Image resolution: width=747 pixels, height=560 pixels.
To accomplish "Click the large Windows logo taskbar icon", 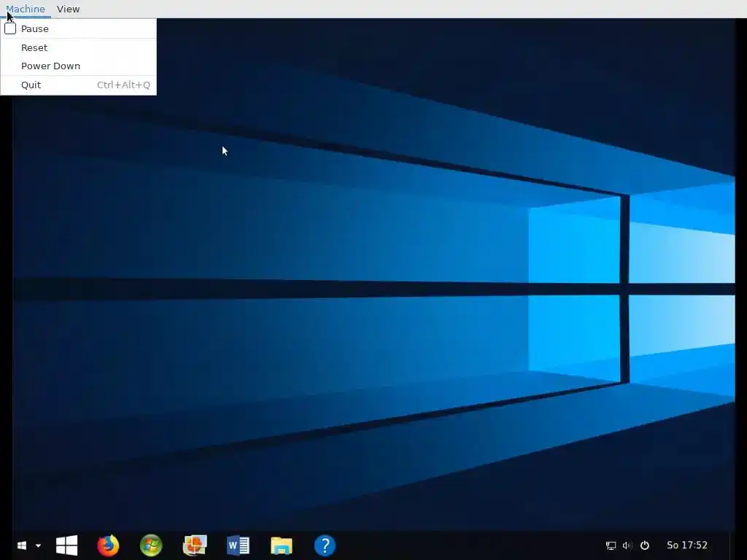I will (66, 545).
